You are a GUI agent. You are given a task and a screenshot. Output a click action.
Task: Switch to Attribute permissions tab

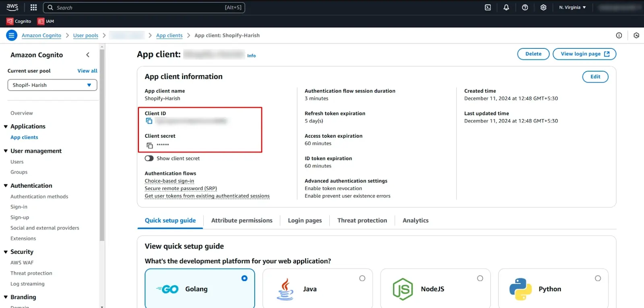pyautogui.click(x=242, y=221)
